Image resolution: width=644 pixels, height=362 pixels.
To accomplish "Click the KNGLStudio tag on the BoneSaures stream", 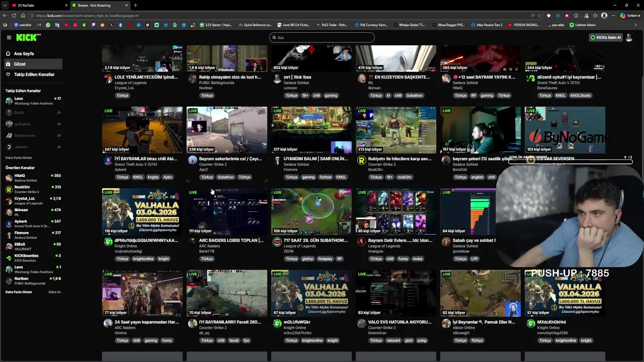I will 580,96.
